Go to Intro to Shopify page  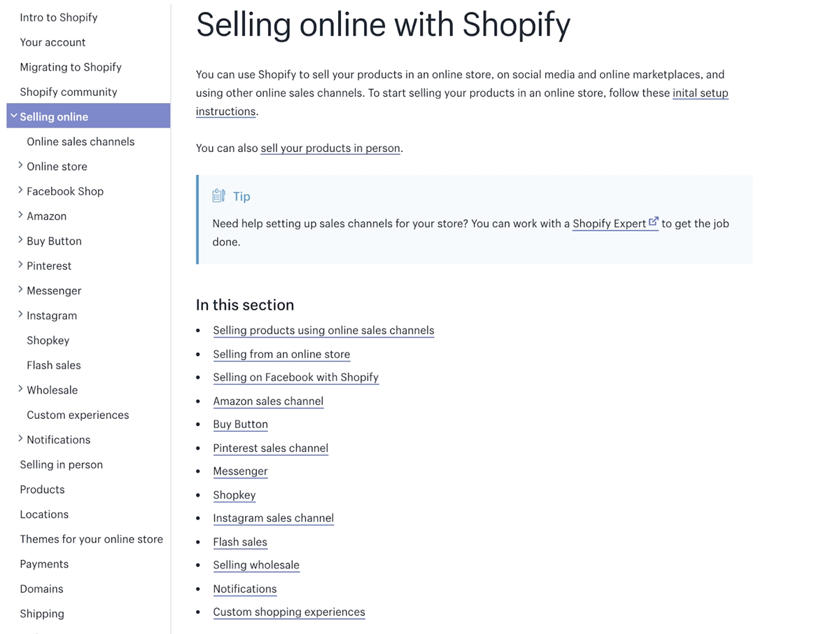[x=59, y=18]
